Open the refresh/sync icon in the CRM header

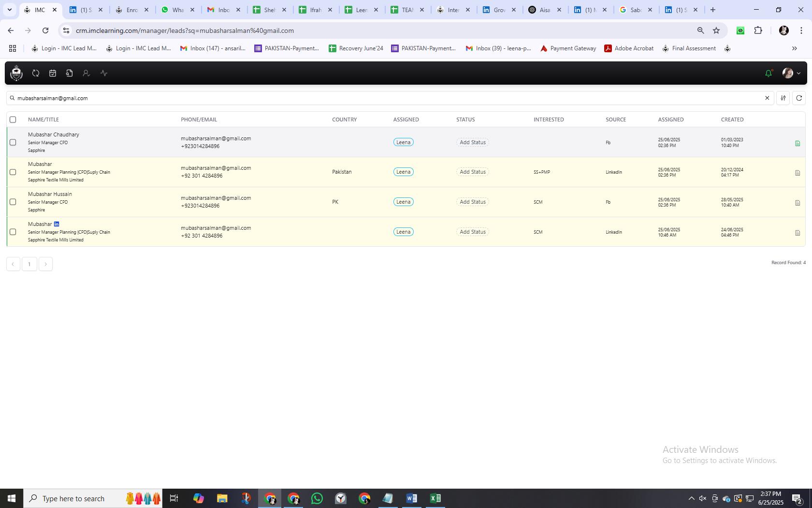[x=36, y=73]
